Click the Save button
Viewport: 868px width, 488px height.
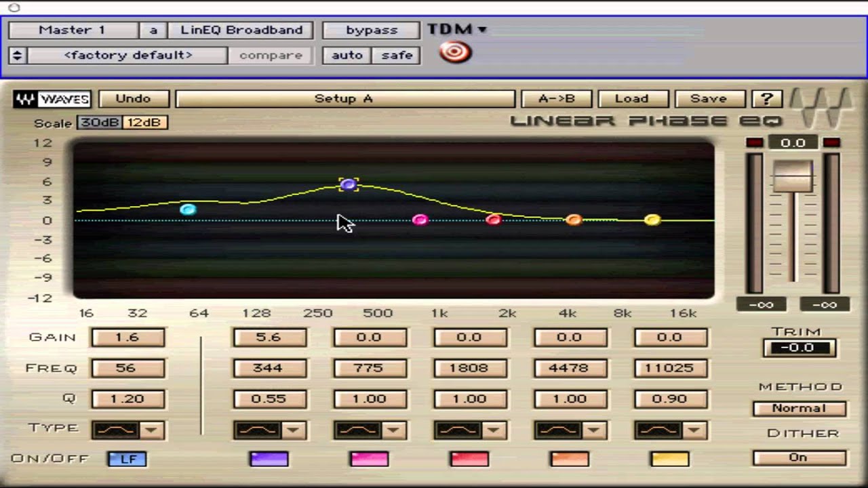click(709, 99)
